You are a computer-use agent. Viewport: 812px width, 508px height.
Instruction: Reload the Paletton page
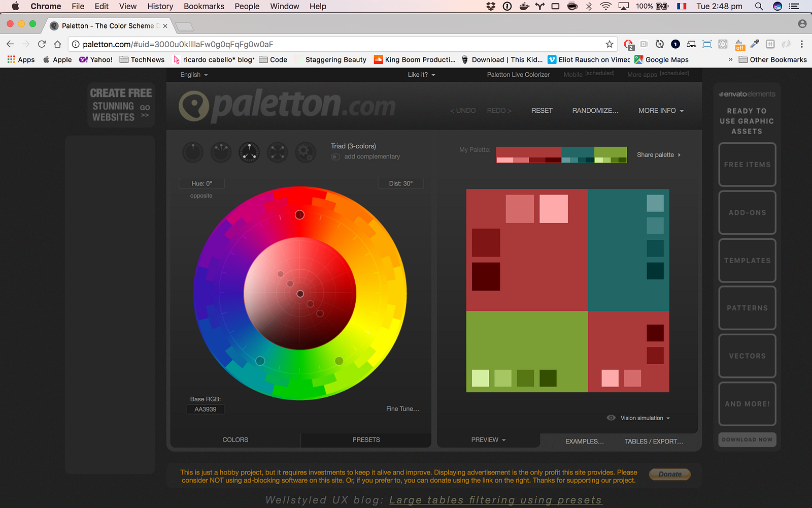[42, 44]
